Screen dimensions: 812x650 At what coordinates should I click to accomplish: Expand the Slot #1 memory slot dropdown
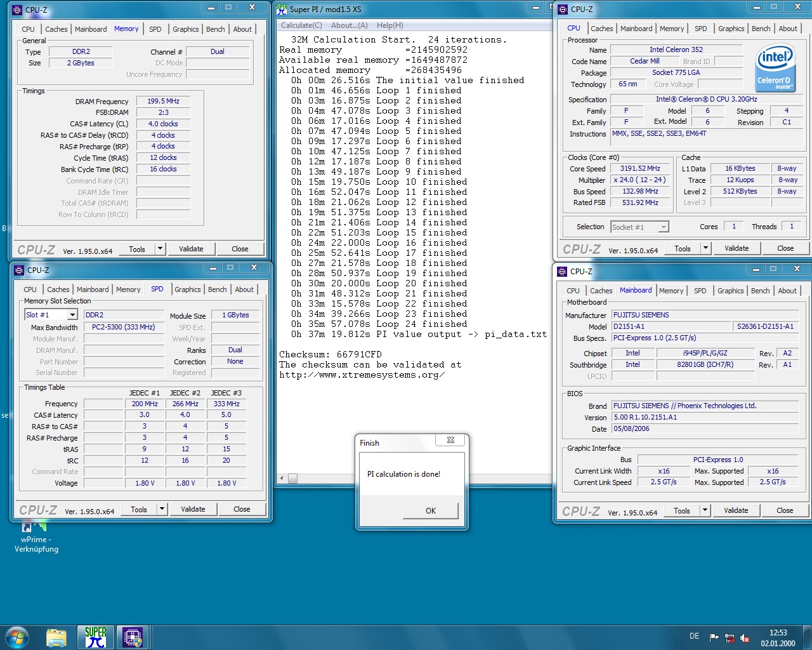pyautogui.click(x=72, y=315)
